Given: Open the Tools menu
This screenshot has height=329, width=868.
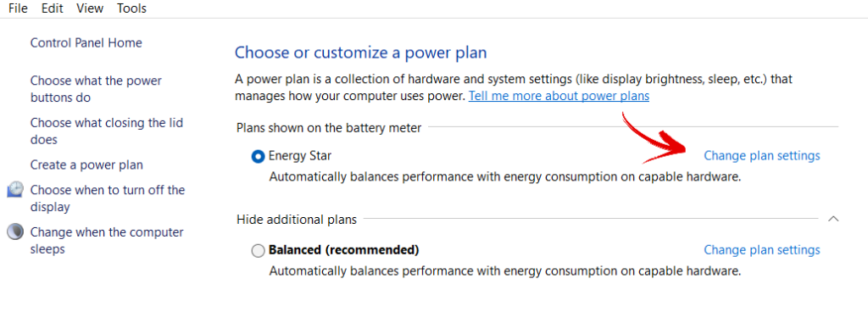Looking at the screenshot, I should (131, 8).
